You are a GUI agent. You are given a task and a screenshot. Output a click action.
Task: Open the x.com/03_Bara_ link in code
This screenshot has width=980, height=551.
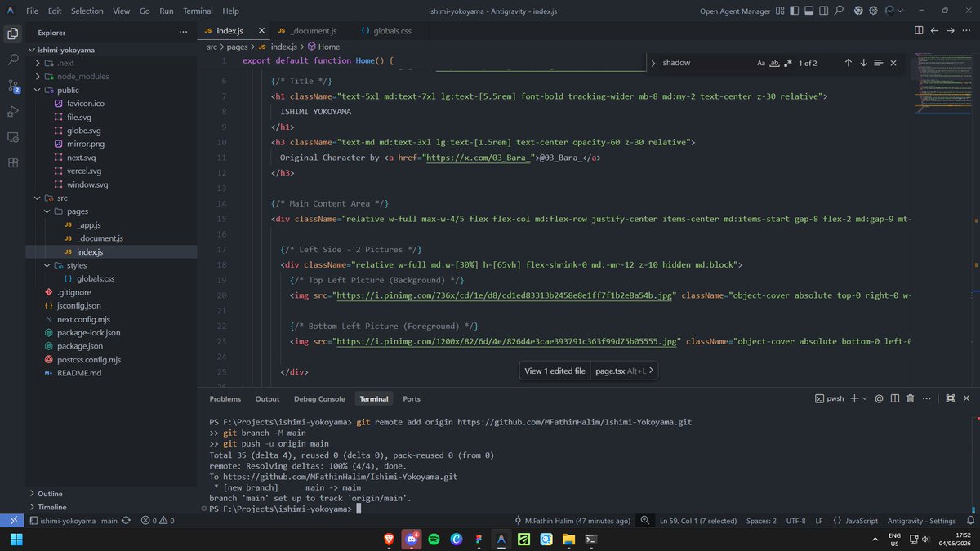coord(477,158)
